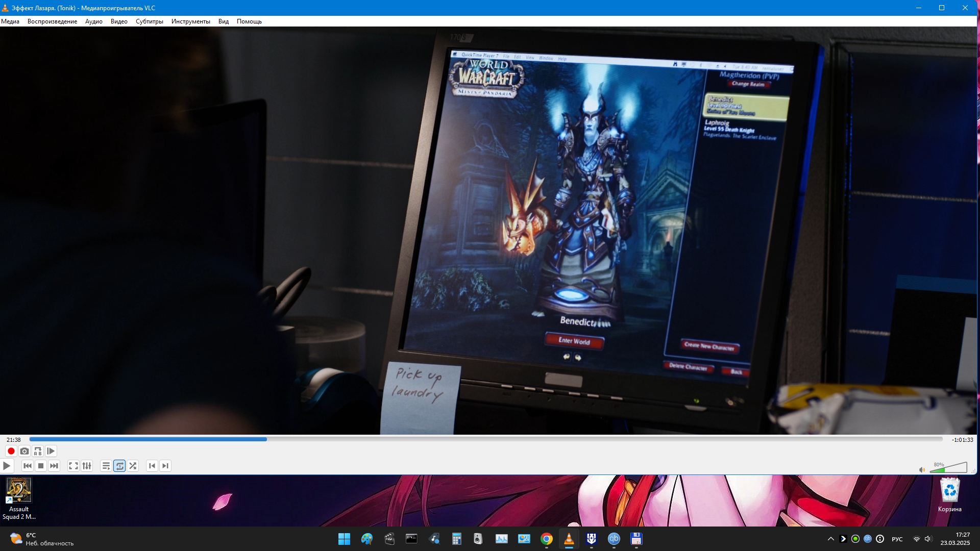The height and width of the screenshot is (551, 980).
Task: Switch to Google Chrome on taskbar
Action: (546, 539)
